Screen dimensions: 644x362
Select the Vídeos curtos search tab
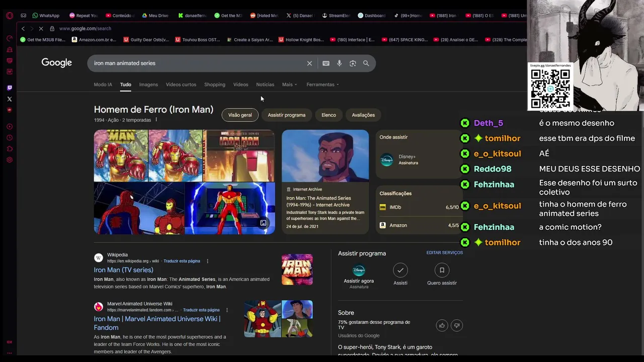tap(181, 84)
